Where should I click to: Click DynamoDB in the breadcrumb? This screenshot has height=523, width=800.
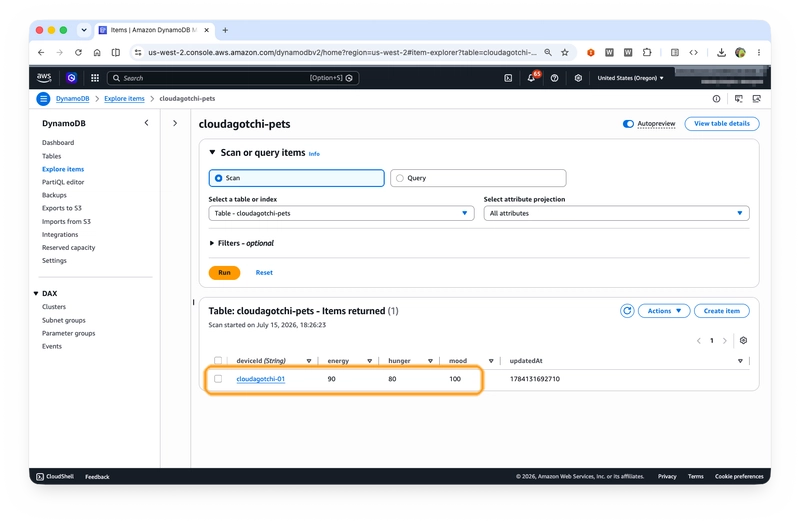pyautogui.click(x=72, y=99)
